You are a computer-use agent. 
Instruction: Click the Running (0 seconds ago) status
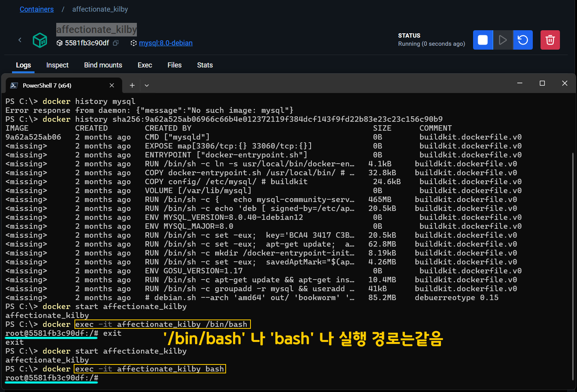(x=432, y=44)
